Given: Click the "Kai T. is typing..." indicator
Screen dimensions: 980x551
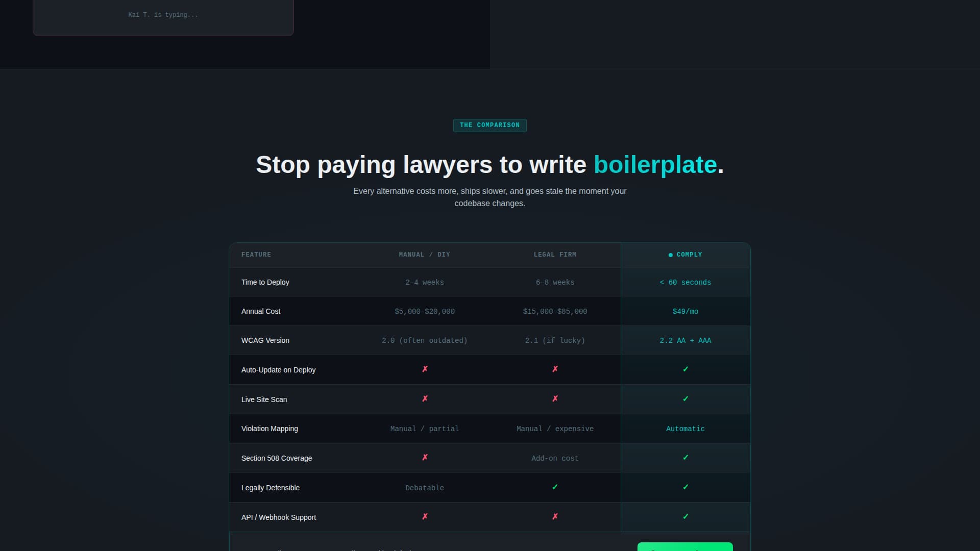Looking at the screenshot, I should [163, 15].
